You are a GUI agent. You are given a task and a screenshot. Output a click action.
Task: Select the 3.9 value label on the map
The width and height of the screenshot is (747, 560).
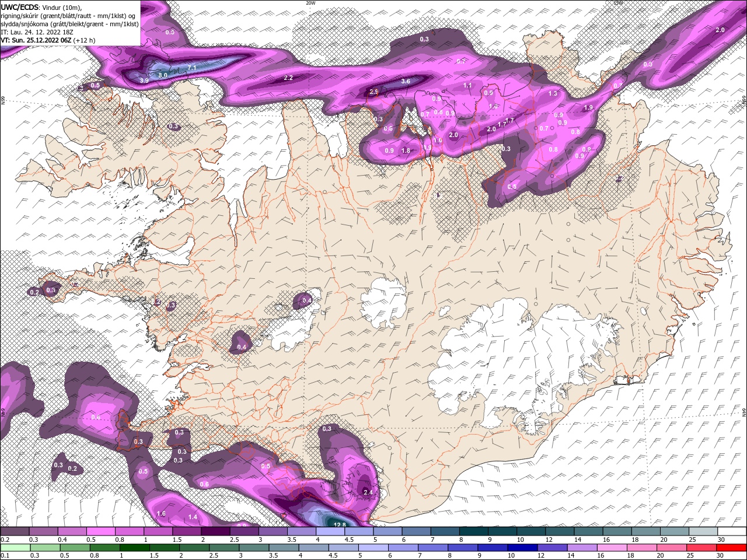point(144,80)
